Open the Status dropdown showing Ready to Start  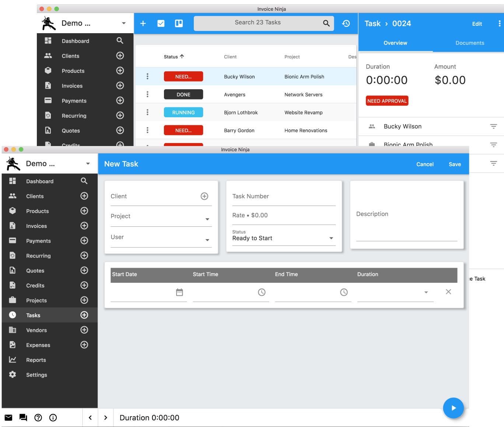284,238
